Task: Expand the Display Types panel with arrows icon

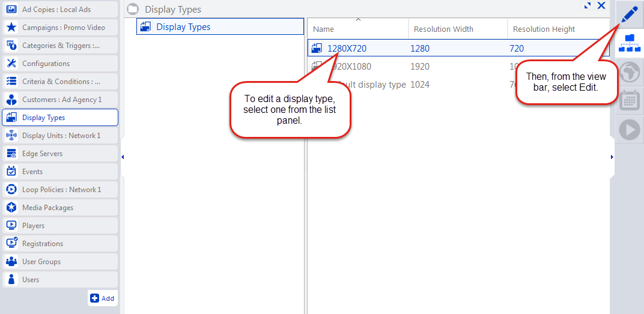Action: (587, 5)
